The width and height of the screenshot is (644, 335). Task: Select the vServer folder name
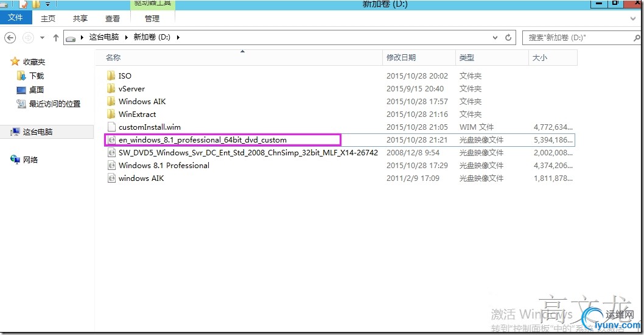131,89
